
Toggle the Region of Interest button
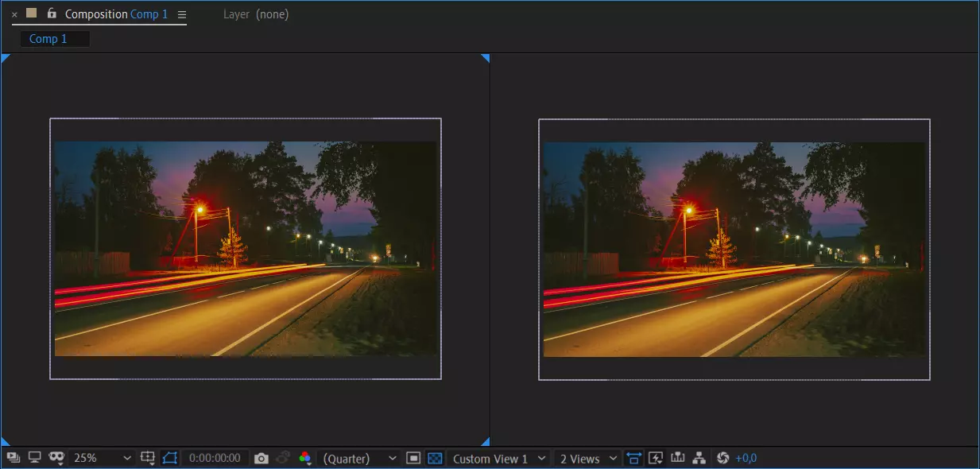pos(413,459)
